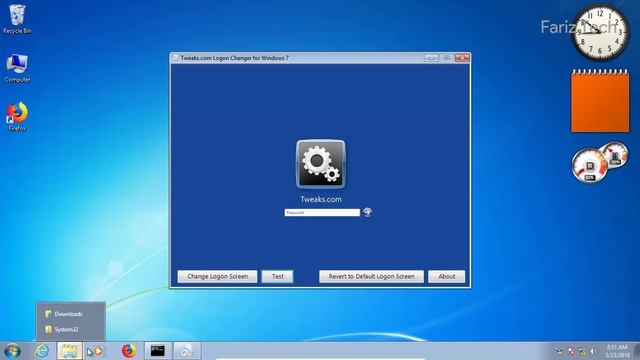
Task: Click the Logon Changer title bar app icon
Action: coord(176,58)
